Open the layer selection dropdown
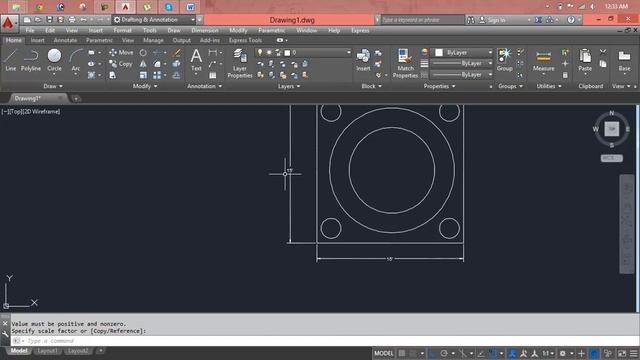The height and width of the screenshot is (360, 640). [303, 53]
